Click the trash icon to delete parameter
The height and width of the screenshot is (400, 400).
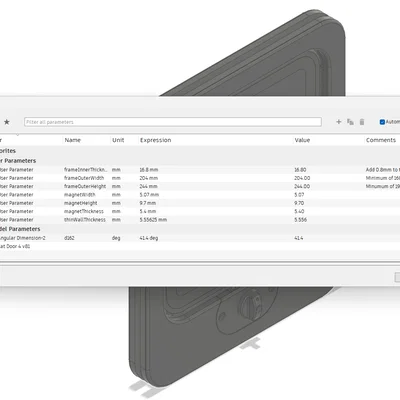point(362,122)
